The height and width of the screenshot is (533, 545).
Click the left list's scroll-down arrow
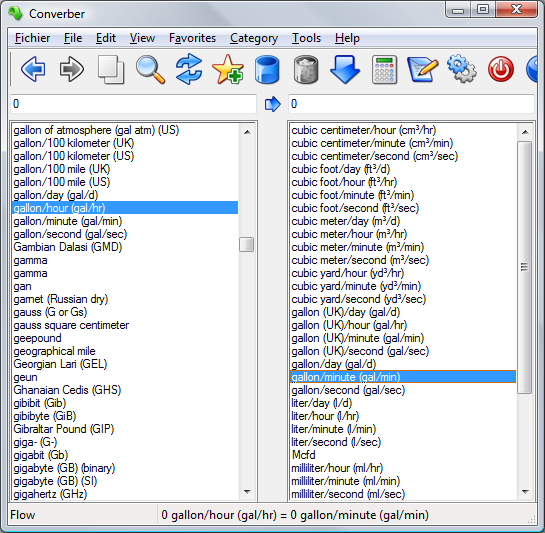pyautogui.click(x=247, y=491)
